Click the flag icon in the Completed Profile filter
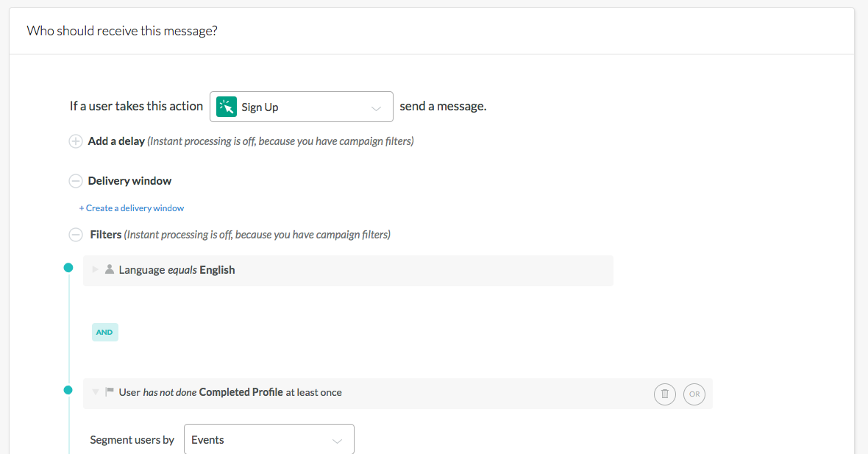The width and height of the screenshot is (868, 454). (x=109, y=391)
